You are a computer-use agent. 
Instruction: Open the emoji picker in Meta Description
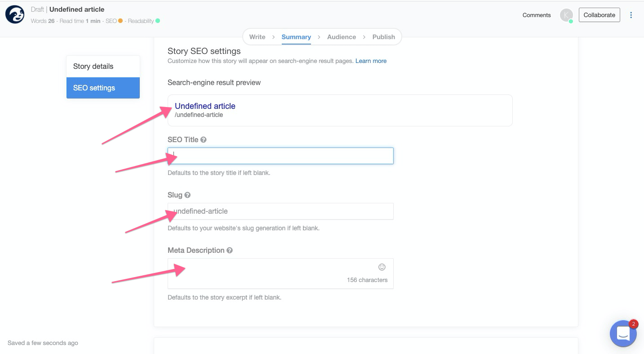point(382,267)
